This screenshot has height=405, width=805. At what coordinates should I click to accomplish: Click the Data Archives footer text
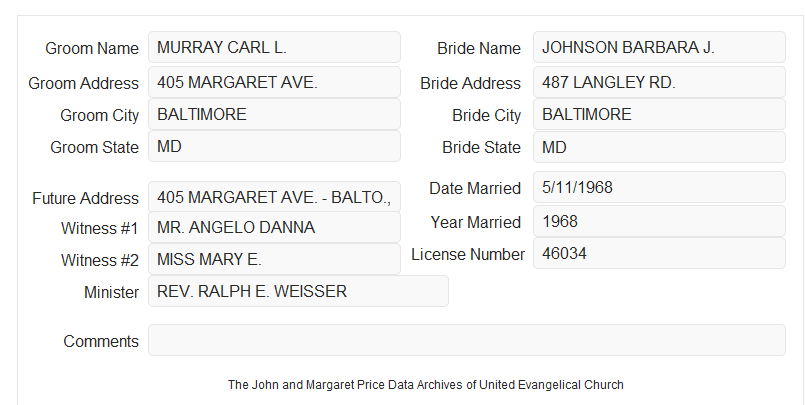(426, 384)
